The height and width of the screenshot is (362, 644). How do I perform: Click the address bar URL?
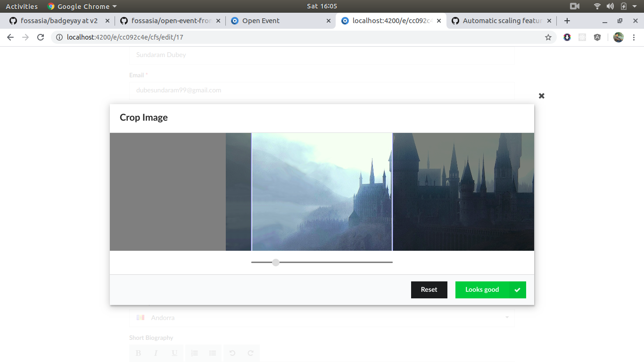(125, 37)
